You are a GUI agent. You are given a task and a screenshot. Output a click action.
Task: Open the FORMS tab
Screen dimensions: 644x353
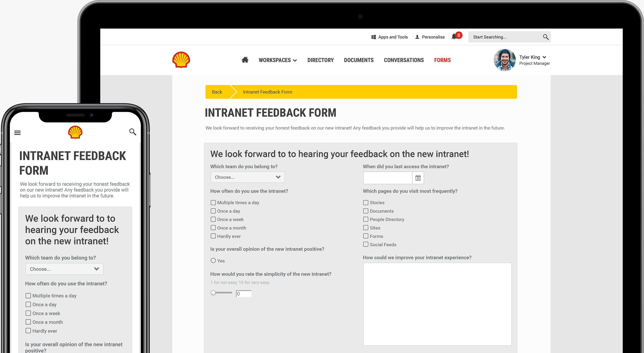point(442,60)
